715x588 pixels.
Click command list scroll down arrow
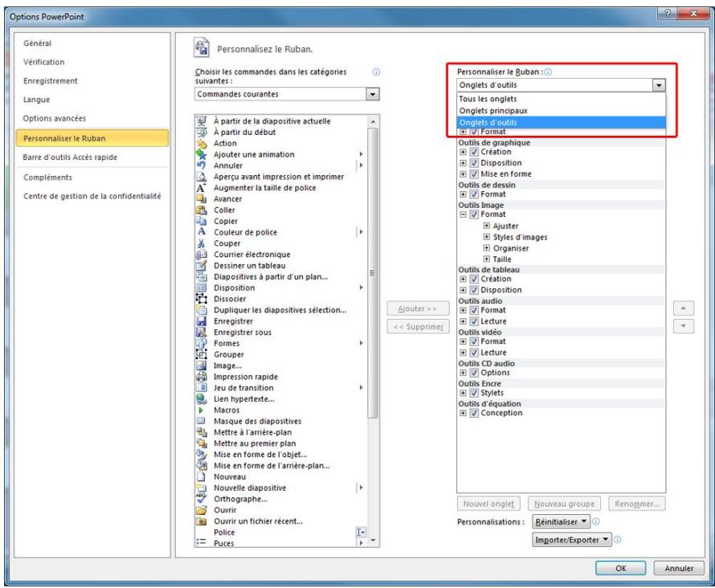[x=373, y=541]
